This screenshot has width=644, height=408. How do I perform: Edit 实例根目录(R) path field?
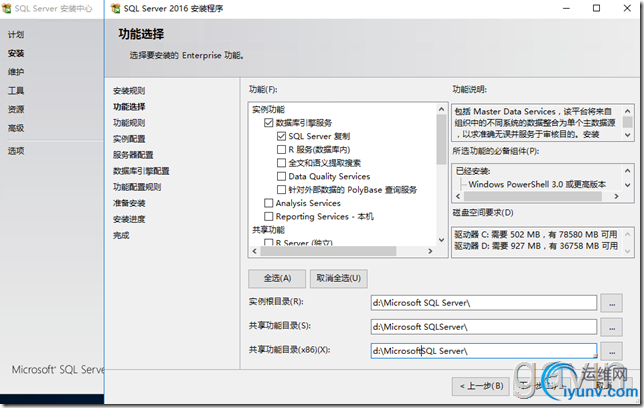483,303
